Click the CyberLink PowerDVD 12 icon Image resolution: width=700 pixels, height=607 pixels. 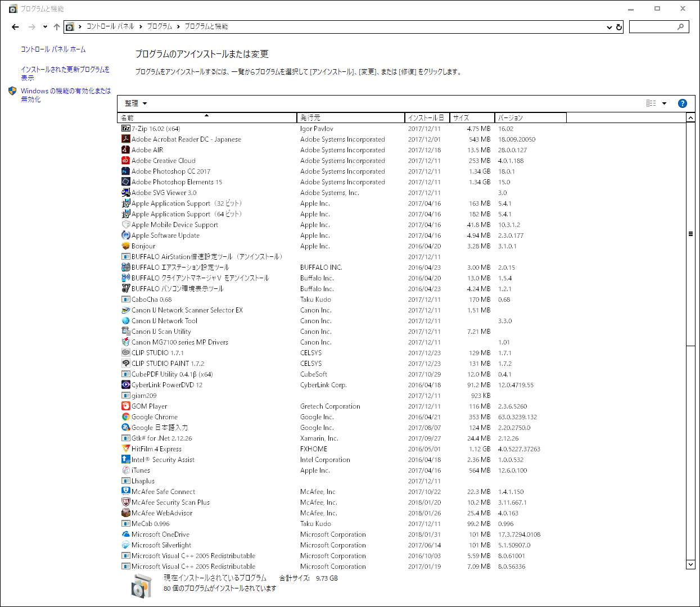[x=126, y=385]
